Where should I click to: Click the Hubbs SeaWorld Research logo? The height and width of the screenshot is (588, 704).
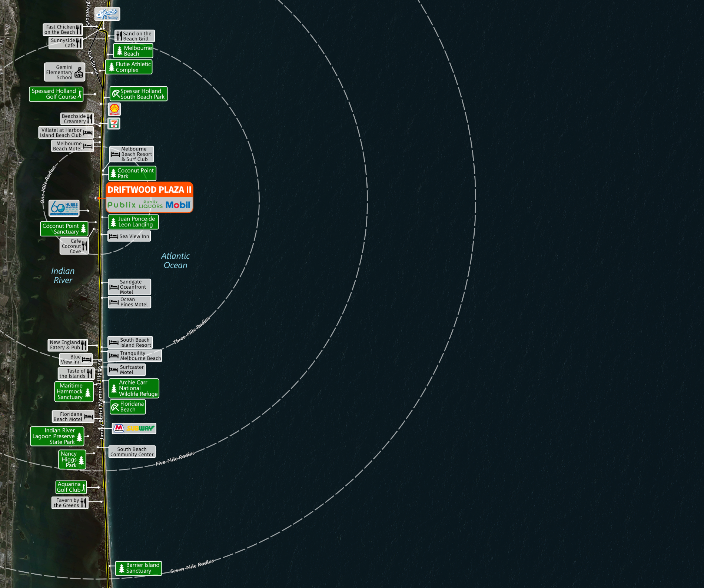[x=64, y=208]
